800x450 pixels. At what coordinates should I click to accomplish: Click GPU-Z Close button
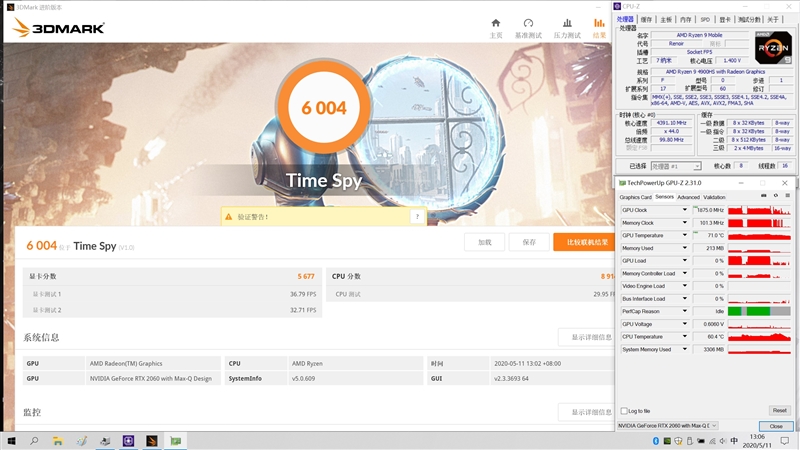coord(776,426)
